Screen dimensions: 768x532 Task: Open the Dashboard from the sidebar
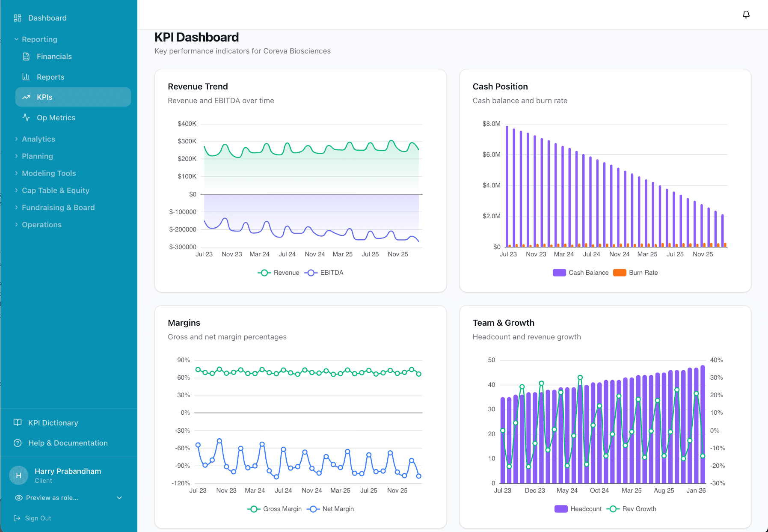[x=47, y=18]
